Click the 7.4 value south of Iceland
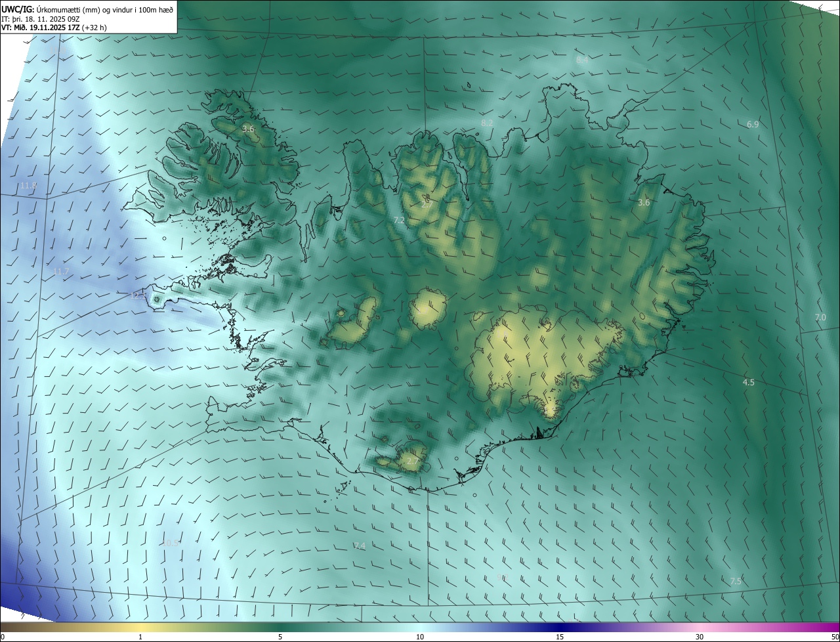This screenshot has width=840, height=642. click(x=360, y=546)
